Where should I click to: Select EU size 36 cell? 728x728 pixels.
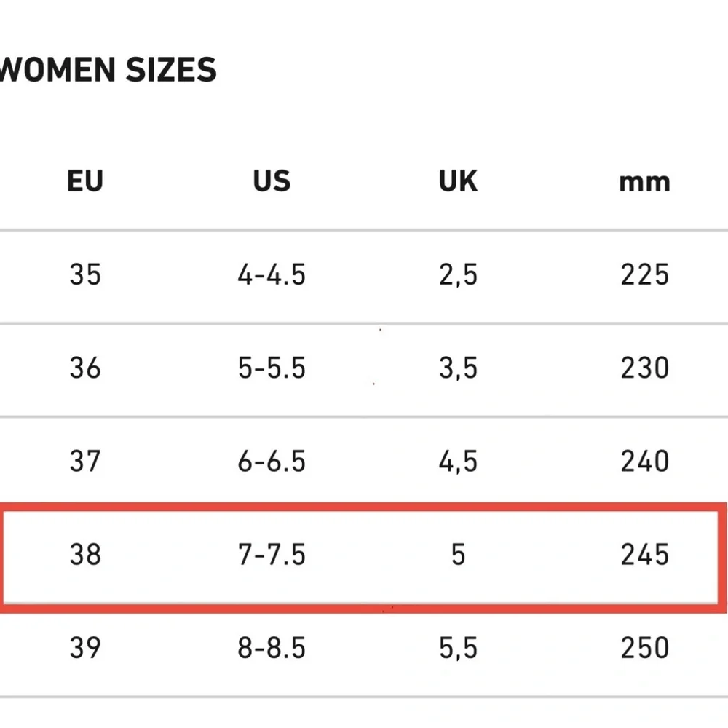pos(85,368)
